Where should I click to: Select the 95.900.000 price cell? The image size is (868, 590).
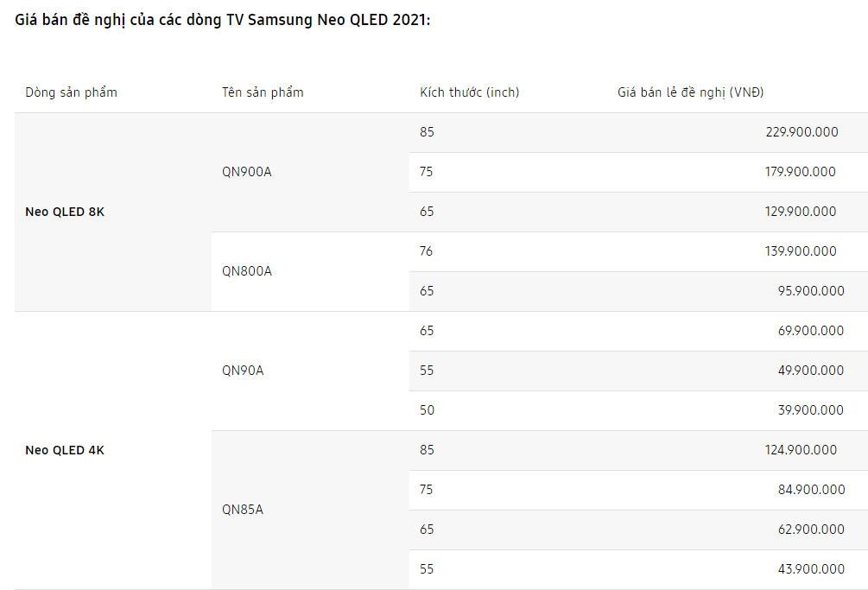(x=811, y=291)
